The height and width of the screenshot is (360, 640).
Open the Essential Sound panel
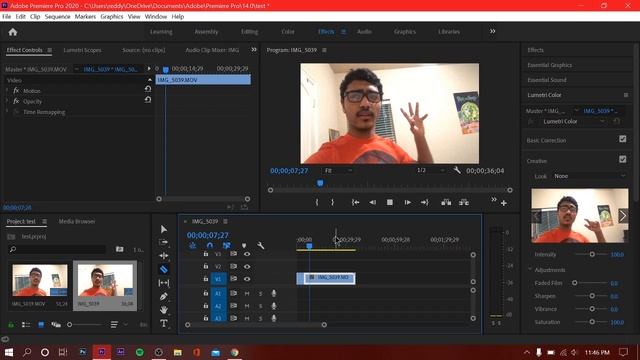[547, 80]
